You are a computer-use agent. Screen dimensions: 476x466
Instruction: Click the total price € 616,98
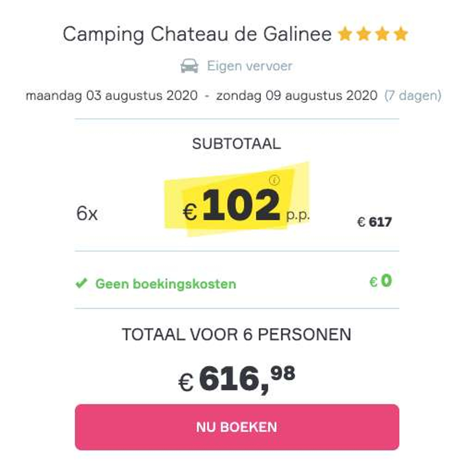point(237,379)
